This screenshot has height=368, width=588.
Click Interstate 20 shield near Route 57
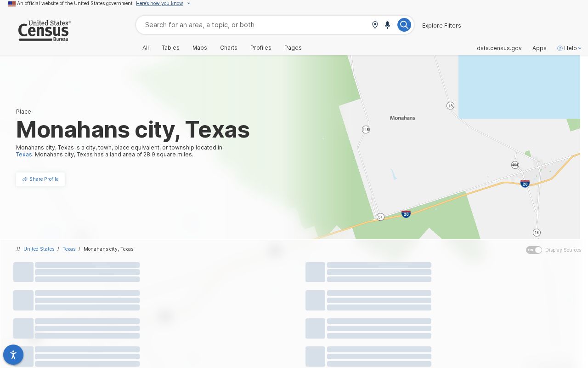coord(406,214)
